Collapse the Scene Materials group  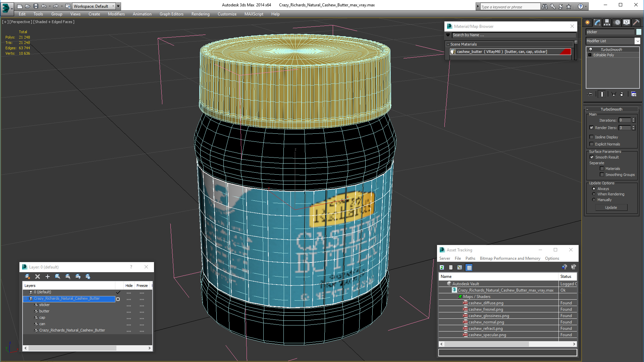pyautogui.click(x=448, y=44)
